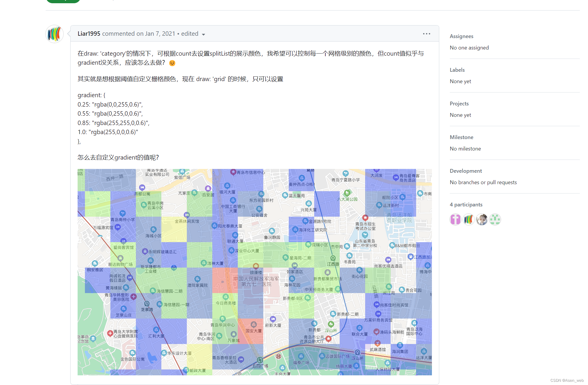Image resolution: width=588 pixels, height=385 pixels.
Task: Click the Projects section header
Action: pos(459,103)
